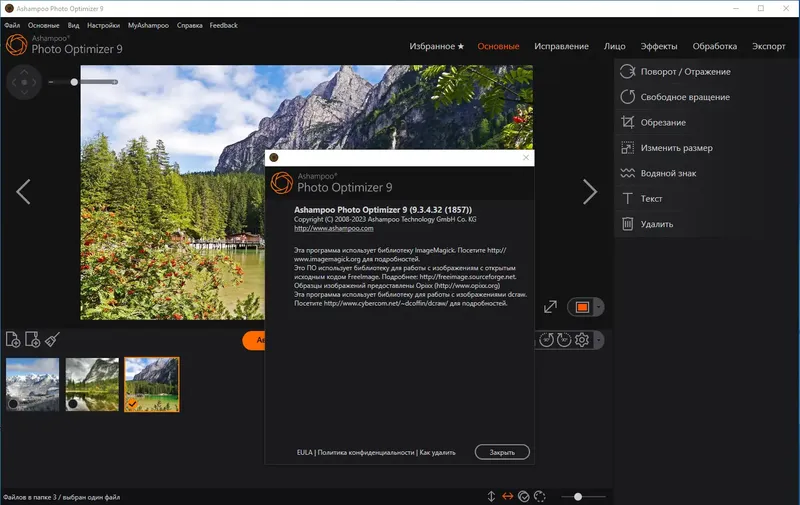
Task: Switch to the orange Основные tab
Action: 498,46
